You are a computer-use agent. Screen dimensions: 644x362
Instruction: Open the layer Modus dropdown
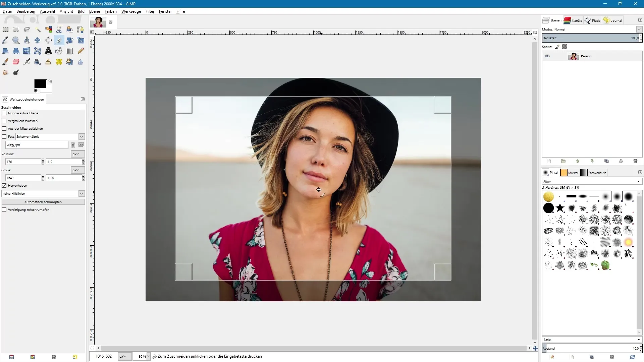(639, 29)
